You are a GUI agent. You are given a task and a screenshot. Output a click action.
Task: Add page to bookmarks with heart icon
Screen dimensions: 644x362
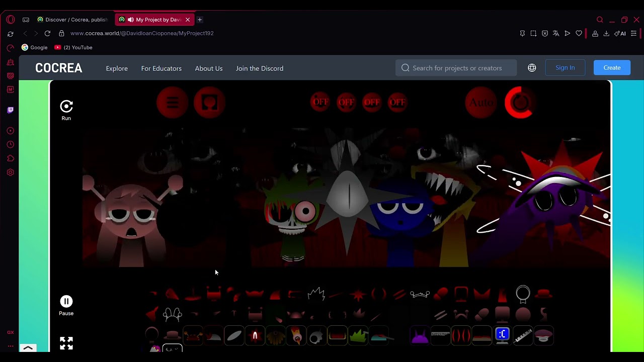[579, 33]
